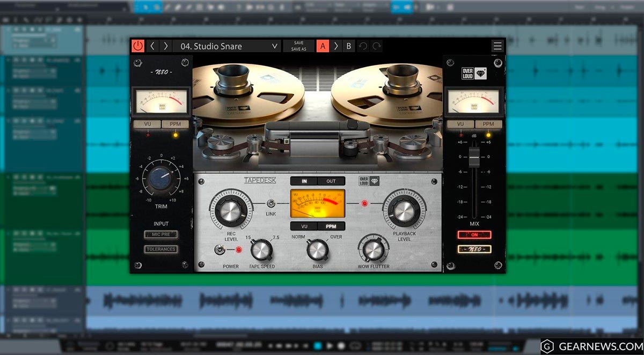
Task: Undo the last parameter change
Action: click(363, 46)
